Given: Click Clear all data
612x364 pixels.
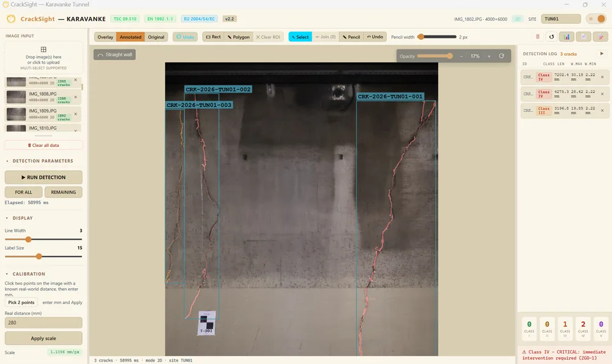Looking at the screenshot, I should click(x=43, y=145).
